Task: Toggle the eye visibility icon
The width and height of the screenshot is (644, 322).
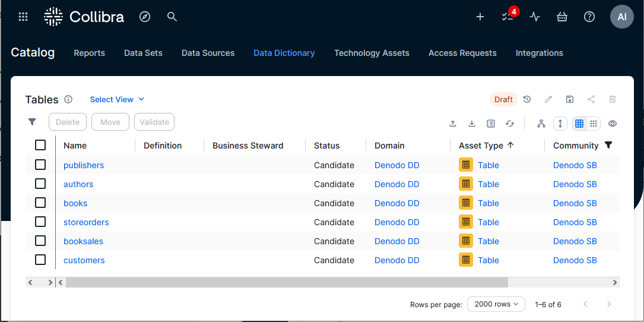Action: click(613, 124)
